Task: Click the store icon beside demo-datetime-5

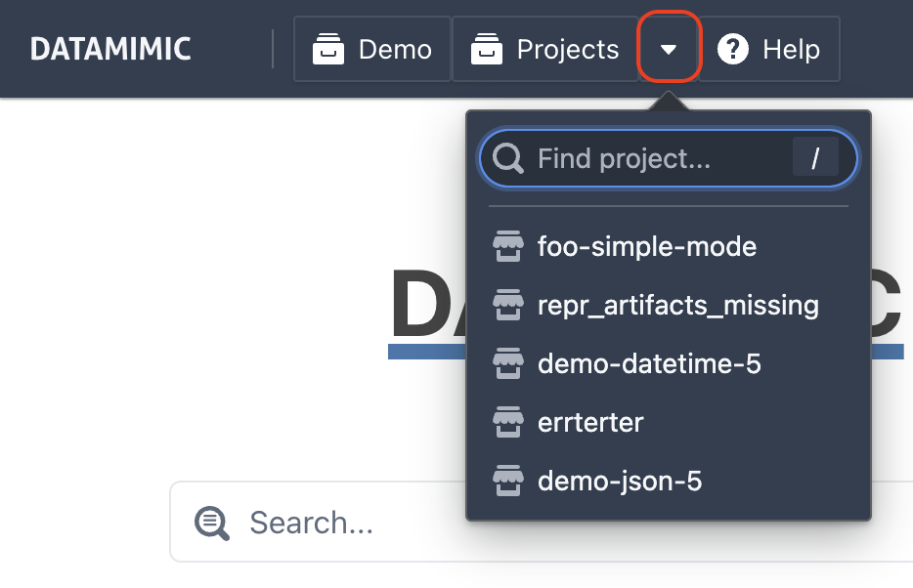Action: point(508,364)
